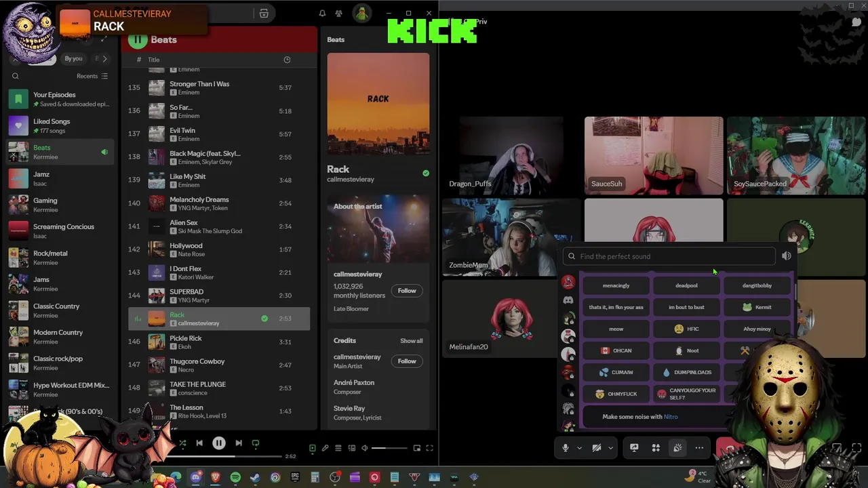Pause playback with the center pause button

pyautogui.click(x=219, y=443)
